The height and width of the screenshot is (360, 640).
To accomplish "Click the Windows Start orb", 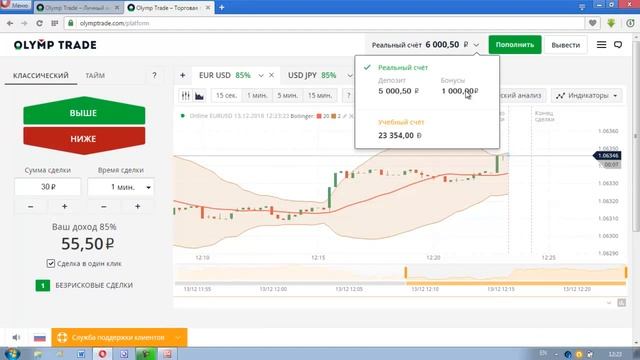I will (12, 353).
